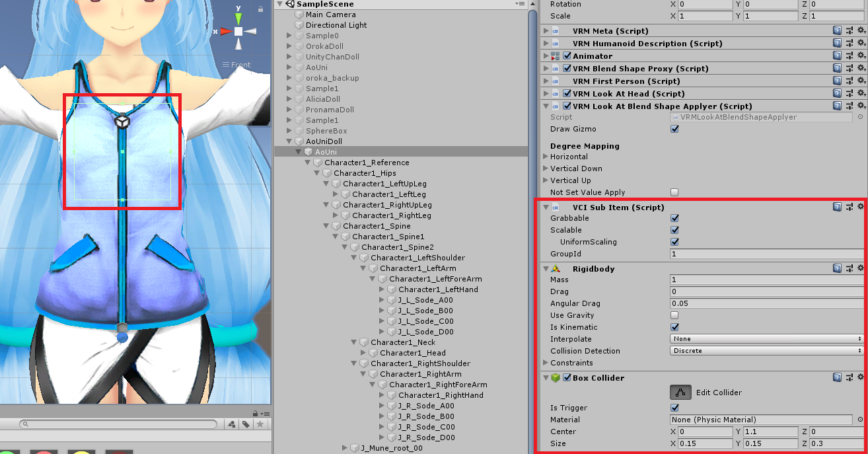
Task: Expand J_Mune_root_00 in hierarchy
Action: [x=345, y=448]
